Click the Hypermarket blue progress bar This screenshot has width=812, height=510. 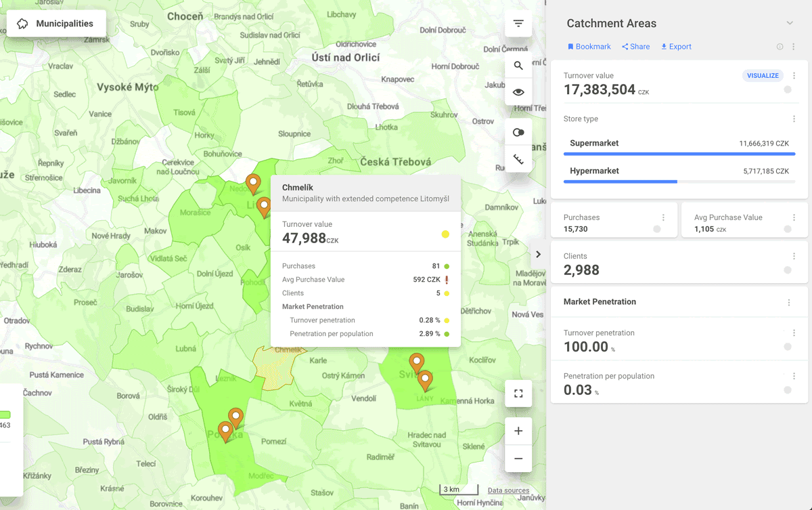tap(621, 182)
